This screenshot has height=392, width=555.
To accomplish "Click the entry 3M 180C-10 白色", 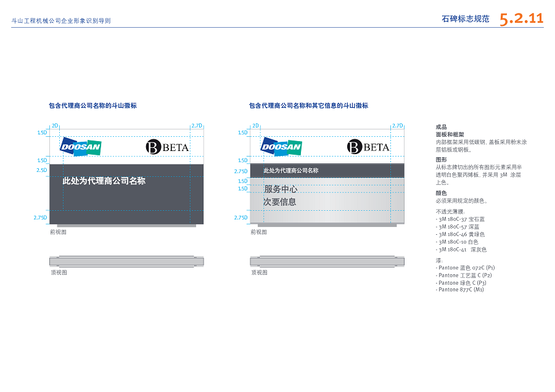I will point(458,242).
